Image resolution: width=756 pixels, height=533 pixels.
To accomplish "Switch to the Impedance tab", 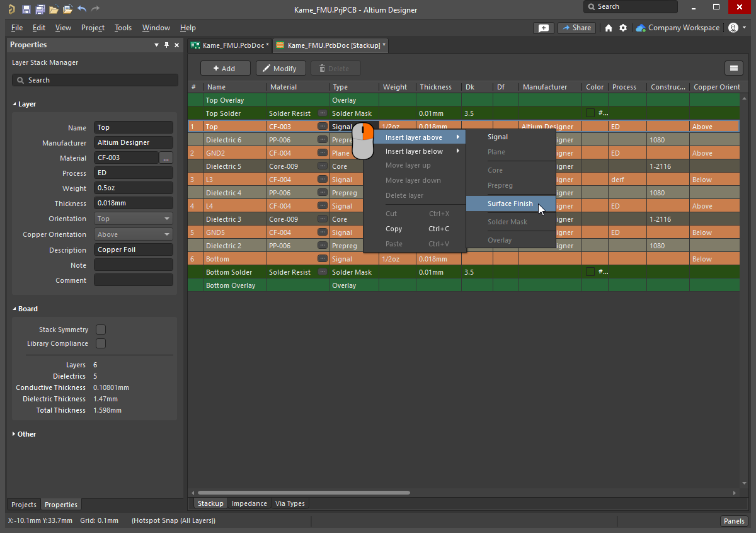I will [x=249, y=503].
